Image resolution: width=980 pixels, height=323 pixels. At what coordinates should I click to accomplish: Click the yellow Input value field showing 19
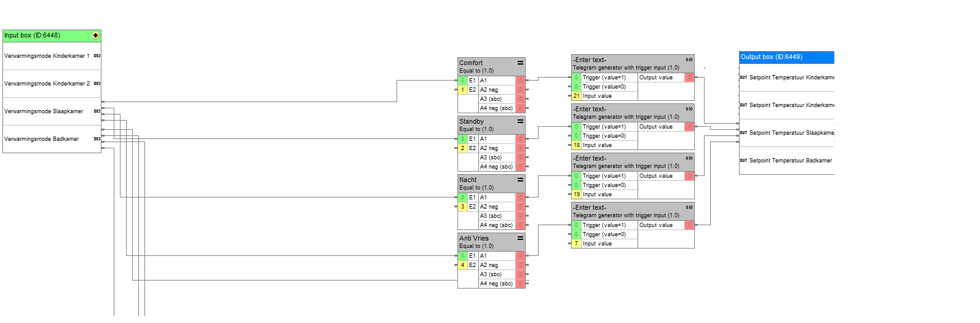(x=576, y=194)
